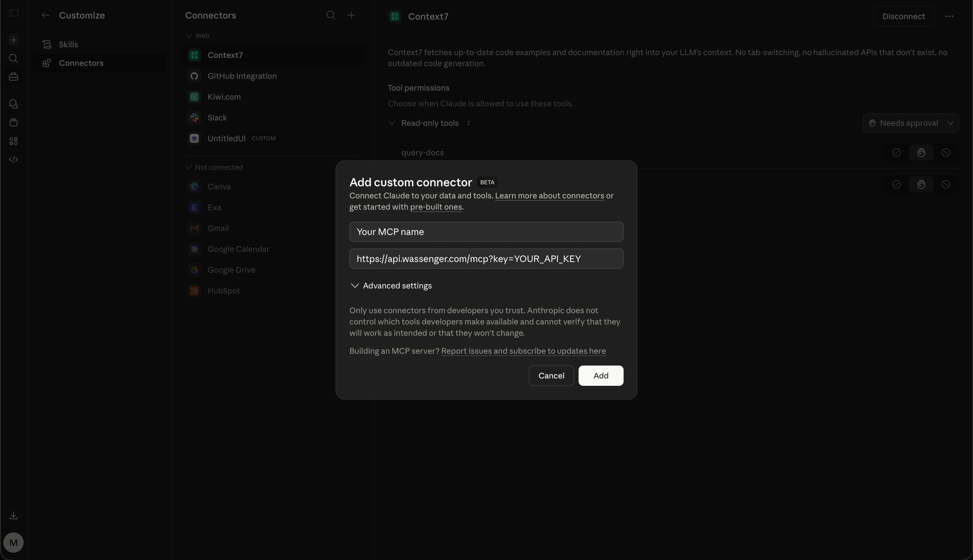Switch to the Skills section
The width and height of the screenshot is (973, 560).
[x=68, y=44]
